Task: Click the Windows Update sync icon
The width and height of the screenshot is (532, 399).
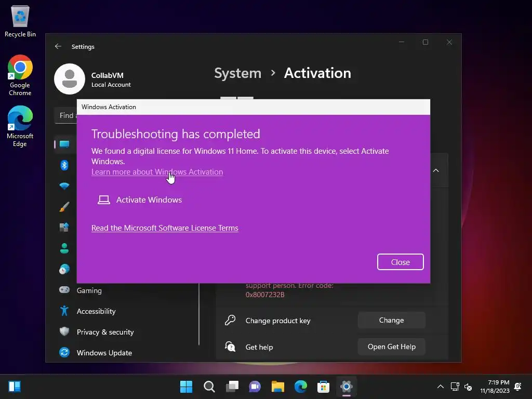Action: (x=64, y=353)
